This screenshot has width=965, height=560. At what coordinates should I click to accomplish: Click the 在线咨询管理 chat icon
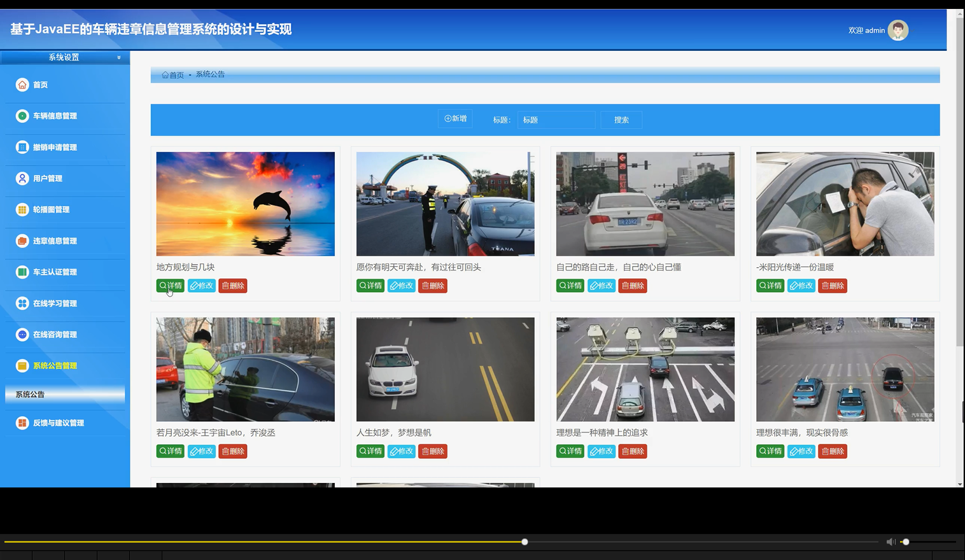(x=22, y=334)
